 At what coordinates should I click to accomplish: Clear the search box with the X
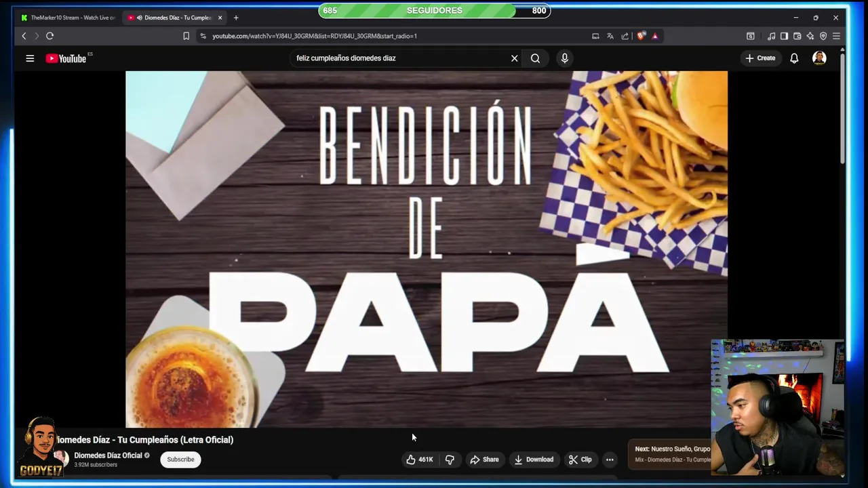pos(514,58)
